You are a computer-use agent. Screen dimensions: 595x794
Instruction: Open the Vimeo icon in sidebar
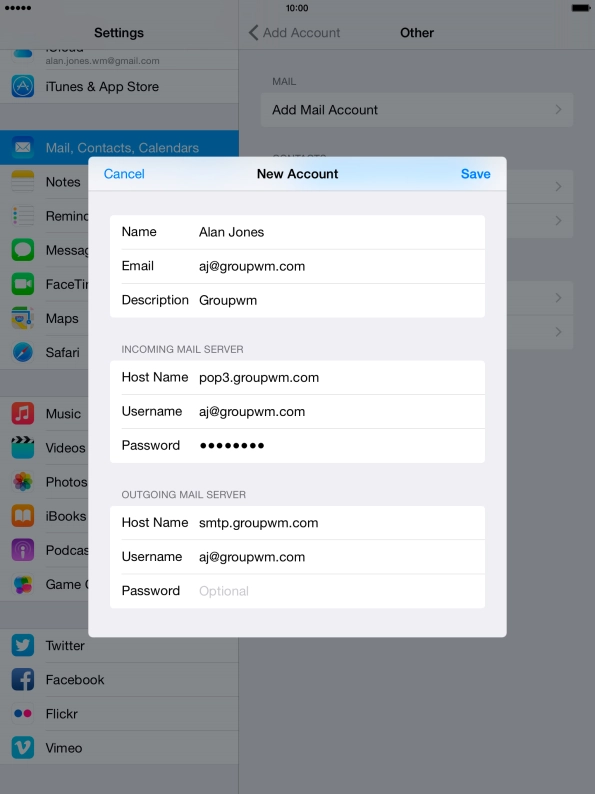(x=23, y=747)
